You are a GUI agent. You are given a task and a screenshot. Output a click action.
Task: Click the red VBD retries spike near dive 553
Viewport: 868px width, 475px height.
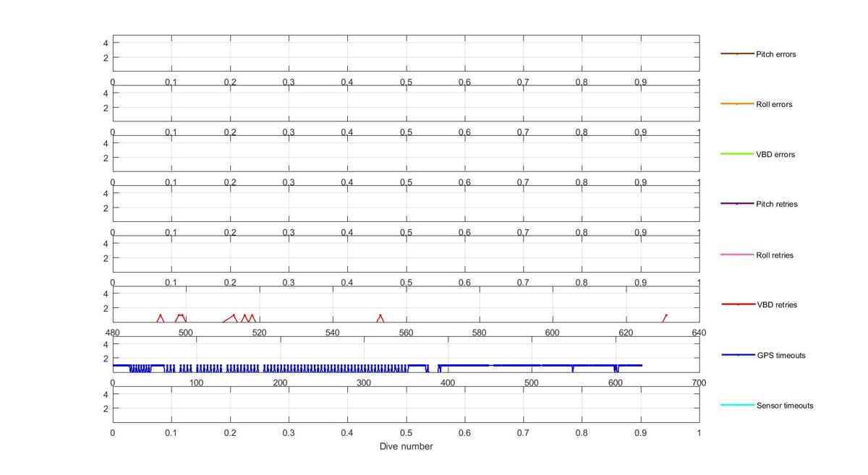pyautogui.click(x=380, y=318)
